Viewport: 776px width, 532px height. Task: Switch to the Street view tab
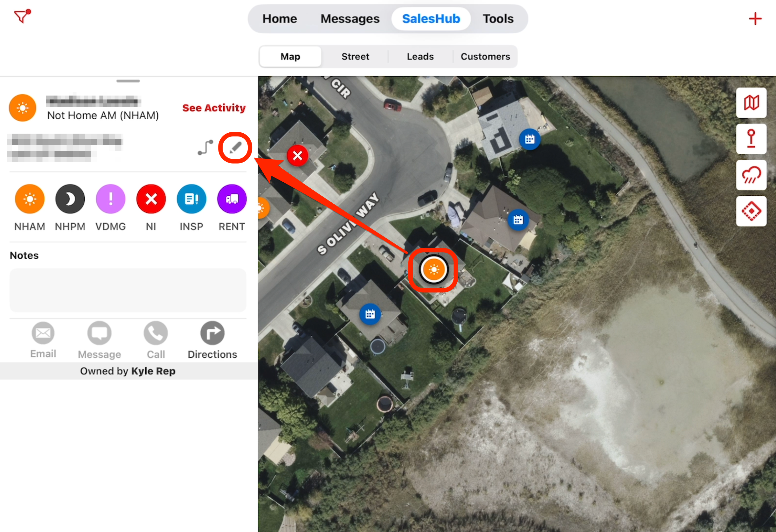tap(355, 56)
